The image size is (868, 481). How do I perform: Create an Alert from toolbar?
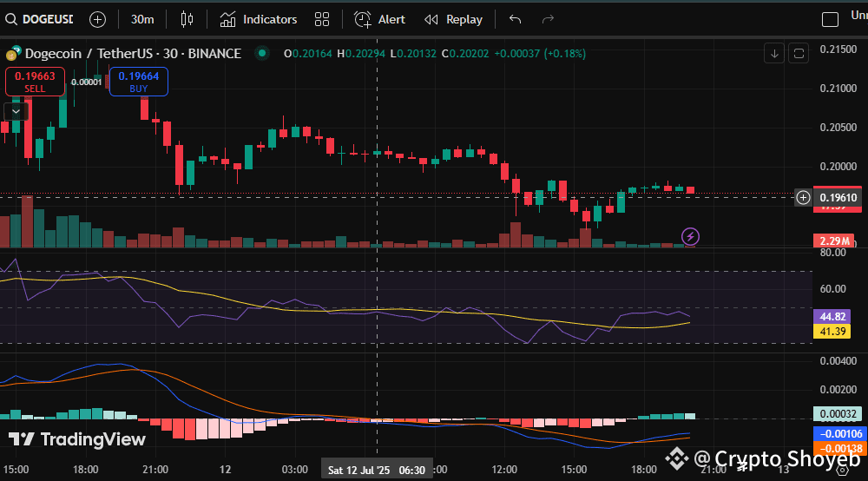pyautogui.click(x=380, y=19)
